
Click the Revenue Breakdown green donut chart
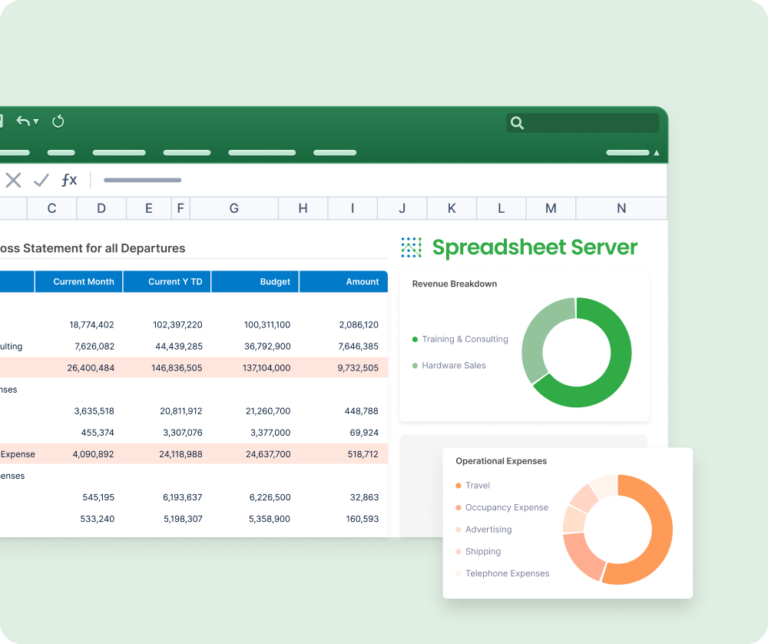coord(576,352)
